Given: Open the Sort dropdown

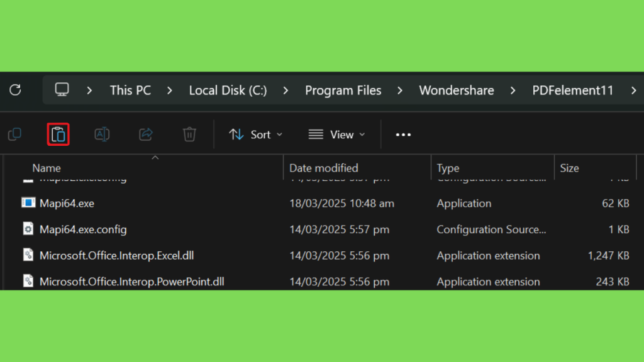Looking at the screenshot, I should 255,134.
